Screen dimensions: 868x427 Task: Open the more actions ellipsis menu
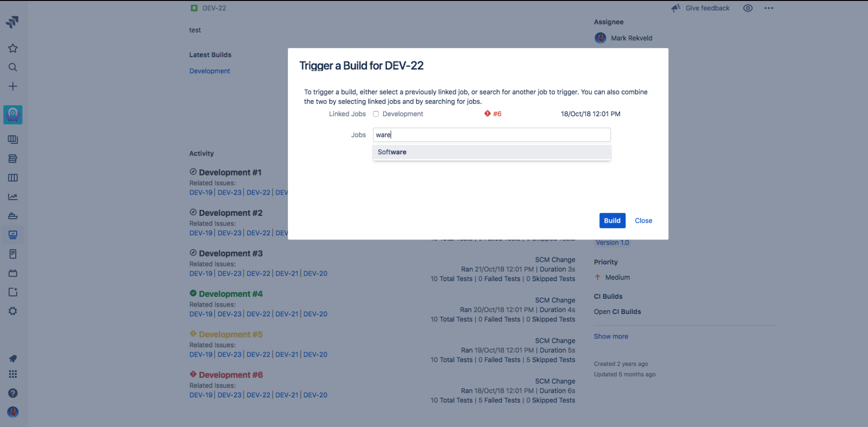[769, 8]
